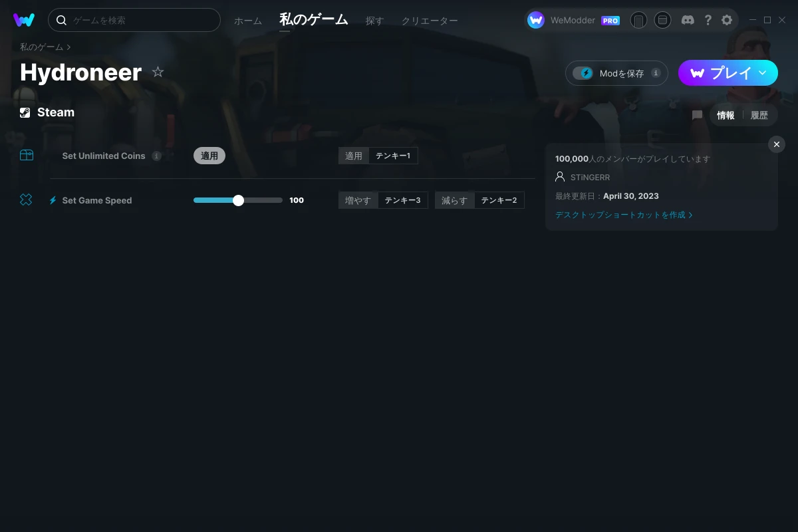The height and width of the screenshot is (532, 798).
Task: Open the 探す tab
Action: click(374, 21)
